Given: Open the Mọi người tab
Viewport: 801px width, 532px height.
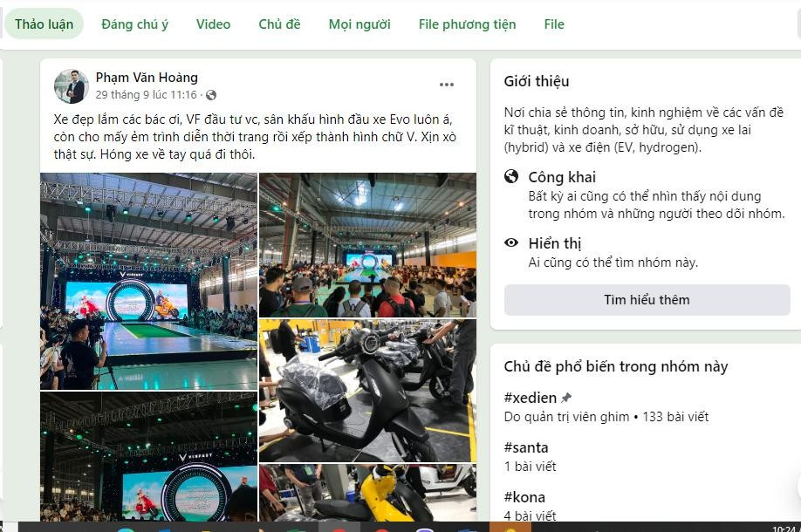Looking at the screenshot, I should tap(359, 24).
